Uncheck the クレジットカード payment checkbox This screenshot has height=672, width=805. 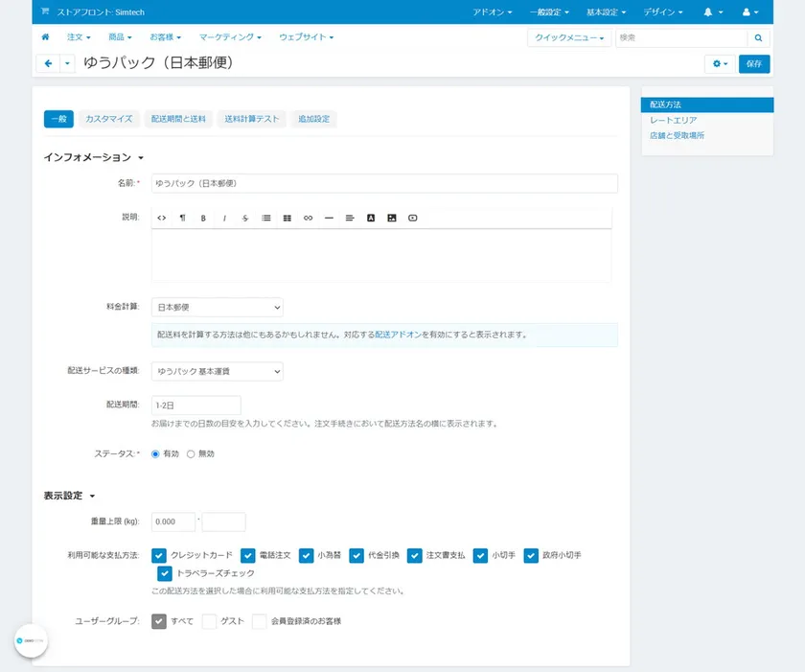pyautogui.click(x=159, y=555)
